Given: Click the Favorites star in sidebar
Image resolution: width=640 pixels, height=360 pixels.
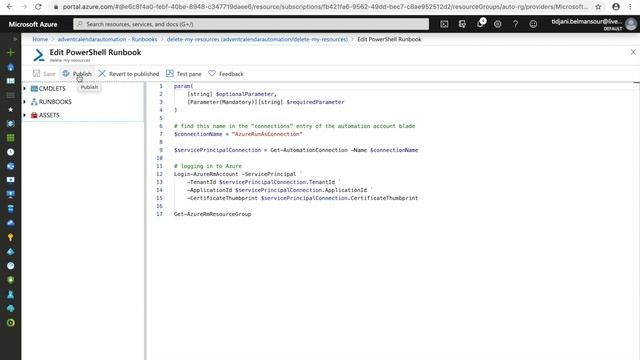Looking at the screenshot, I should (x=11, y=109).
